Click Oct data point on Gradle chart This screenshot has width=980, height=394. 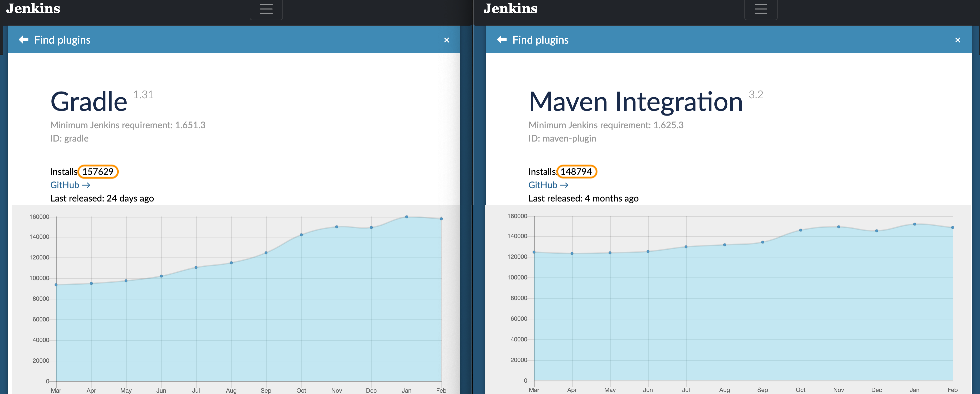click(301, 235)
